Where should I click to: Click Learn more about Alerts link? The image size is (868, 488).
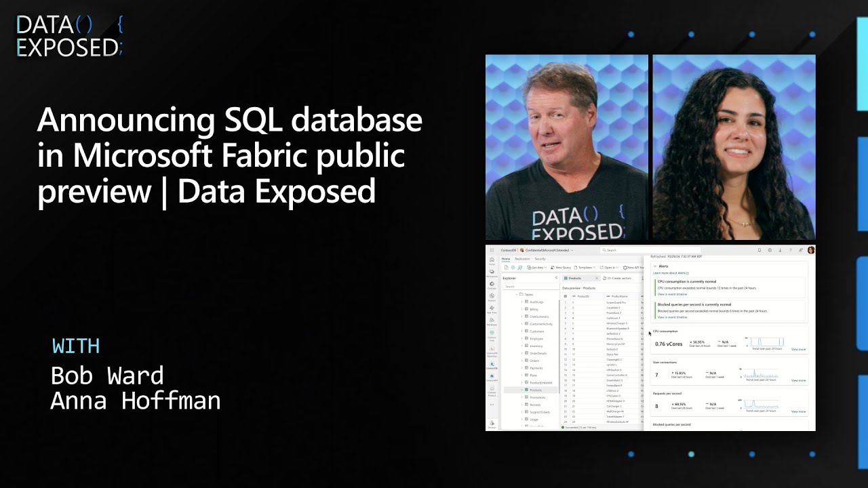[671, 273]
